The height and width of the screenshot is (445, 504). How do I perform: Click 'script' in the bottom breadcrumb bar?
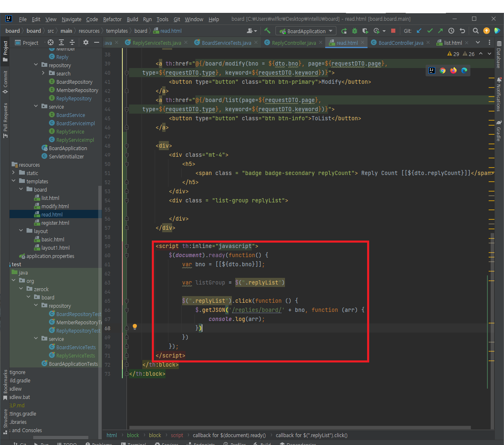177,435
